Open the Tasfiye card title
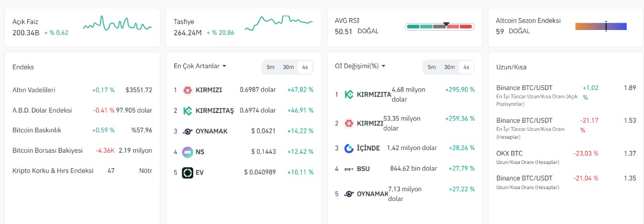 click(184, 22)
